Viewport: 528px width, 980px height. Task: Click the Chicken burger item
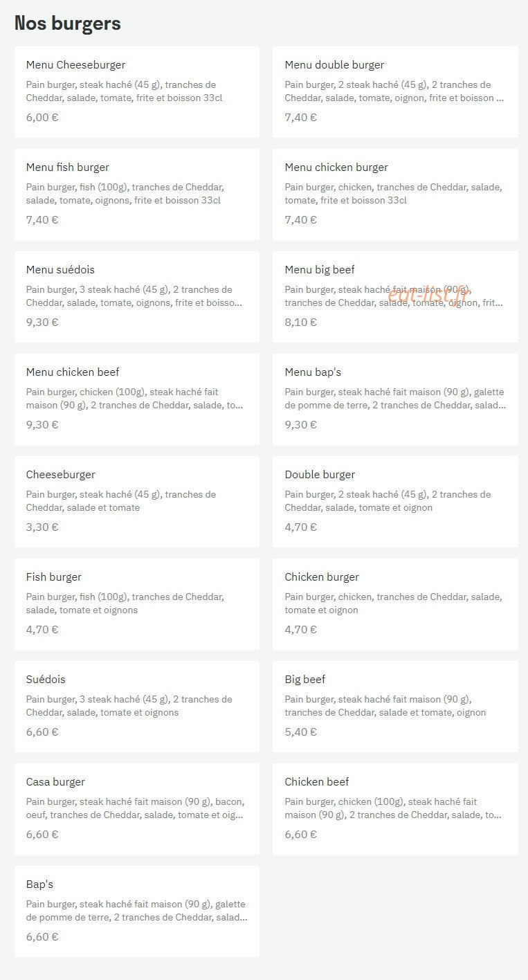point(395,604)
